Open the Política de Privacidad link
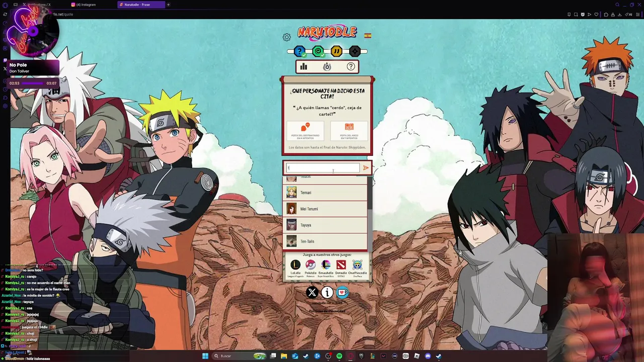The image size is (644, 362). [x=327, y=311]
